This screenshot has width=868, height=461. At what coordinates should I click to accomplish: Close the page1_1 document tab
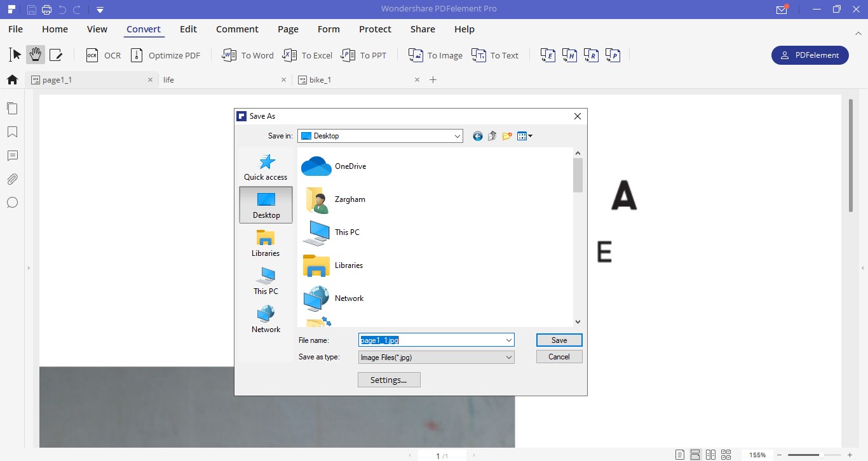pyautogui.click(x=150, y=80)
